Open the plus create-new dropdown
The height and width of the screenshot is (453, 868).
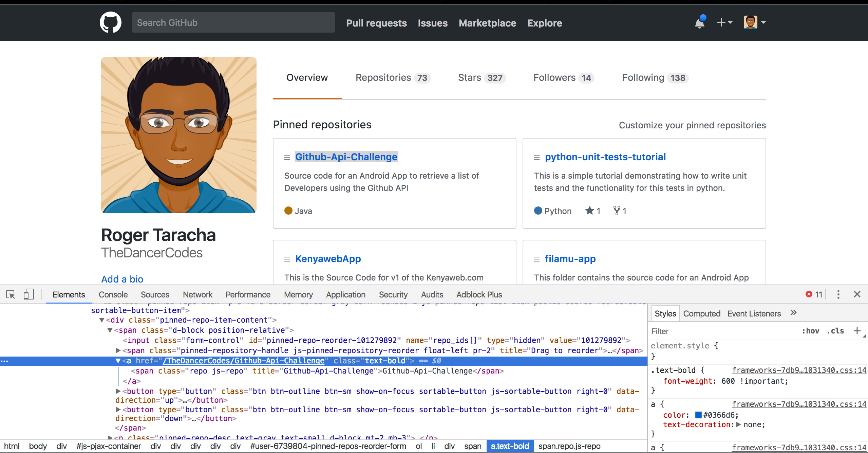(724, 23)
